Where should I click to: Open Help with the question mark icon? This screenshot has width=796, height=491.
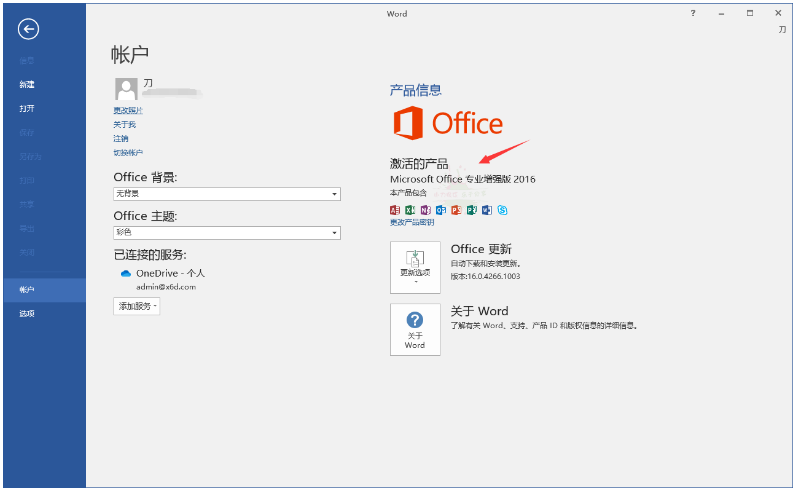click(x=692, y=13)
